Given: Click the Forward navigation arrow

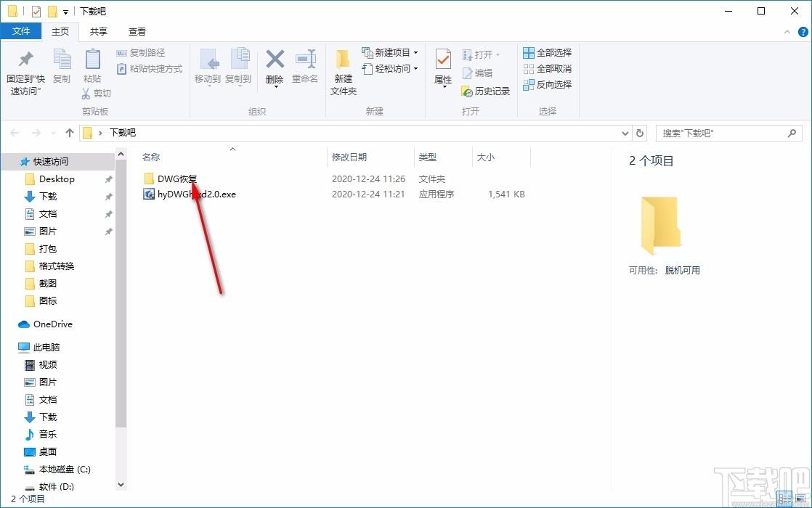Looking at the screenshot, I should pyautogui.click(x=36, y=133).
